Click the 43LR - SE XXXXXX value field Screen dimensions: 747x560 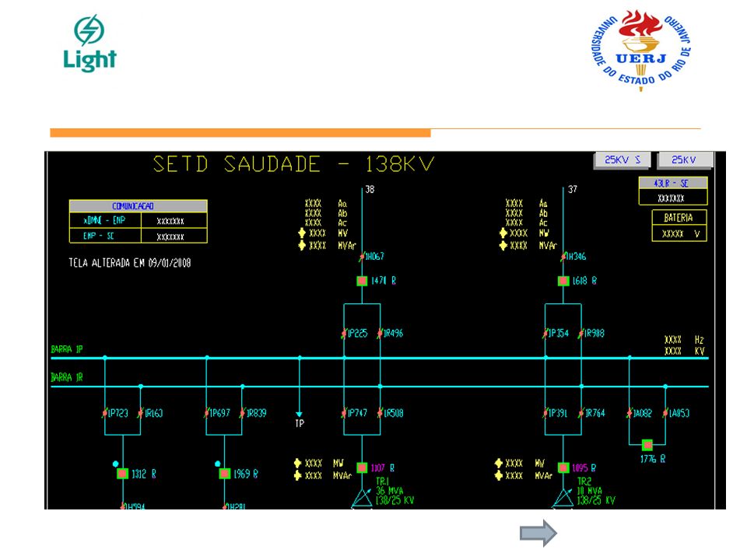672,198
